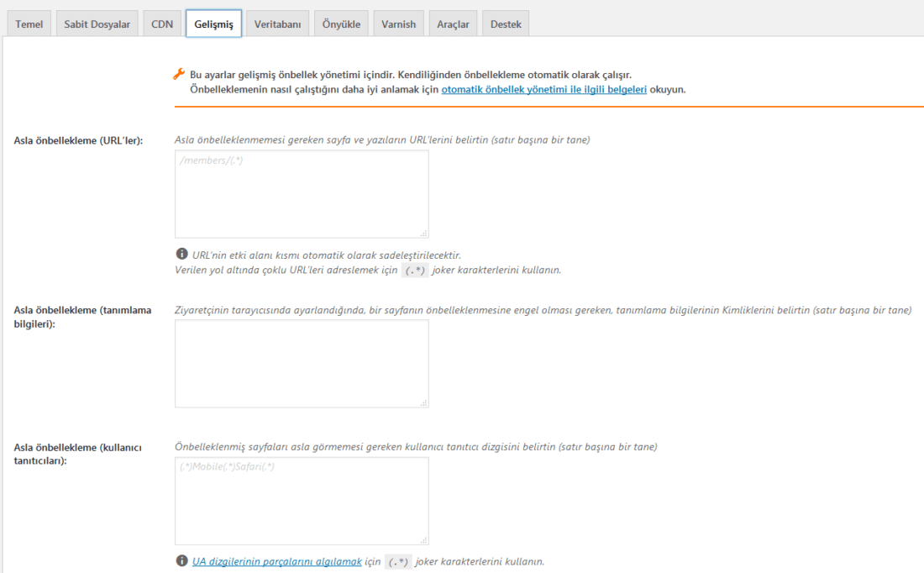Open the Önyükle tab

pos(341,24)
